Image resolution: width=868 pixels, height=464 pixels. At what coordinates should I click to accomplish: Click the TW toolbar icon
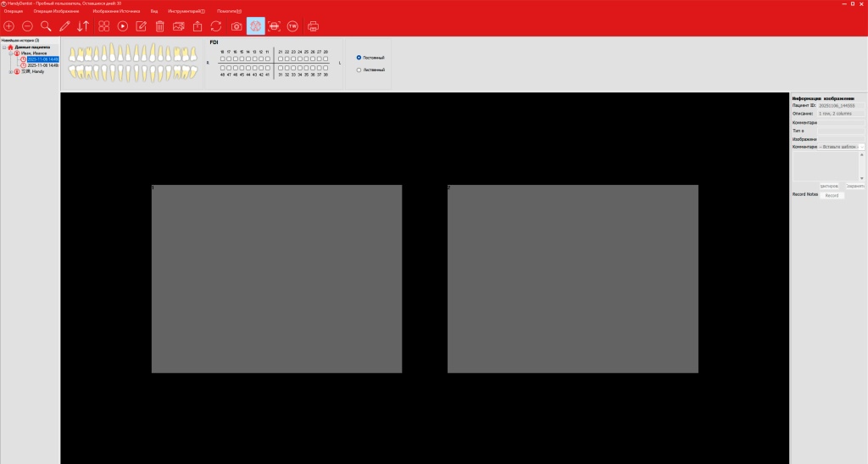tap(292, 26)
